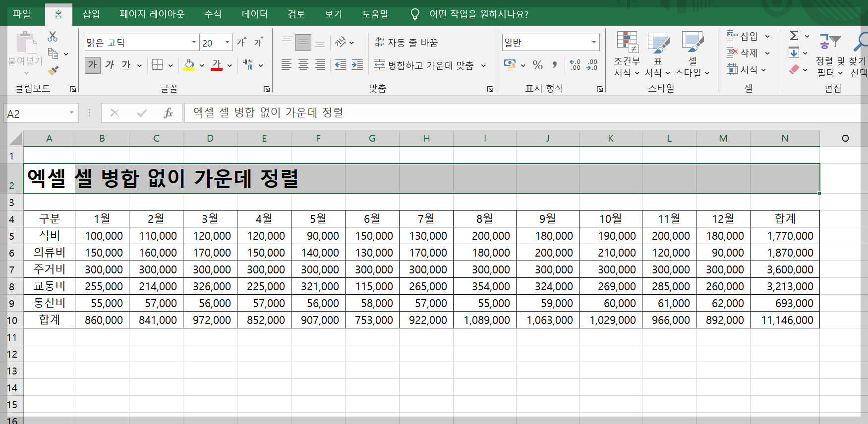Click the Fill down arrow icon

794,53
